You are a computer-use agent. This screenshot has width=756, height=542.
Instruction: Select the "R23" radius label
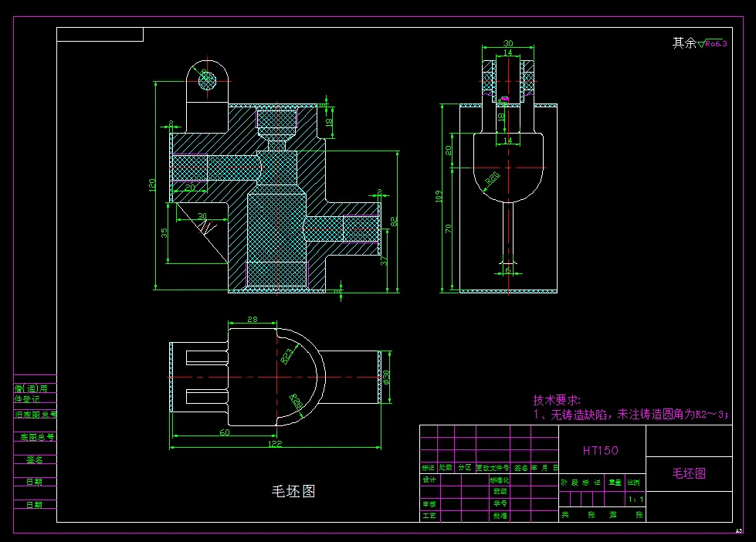point(286,356)
